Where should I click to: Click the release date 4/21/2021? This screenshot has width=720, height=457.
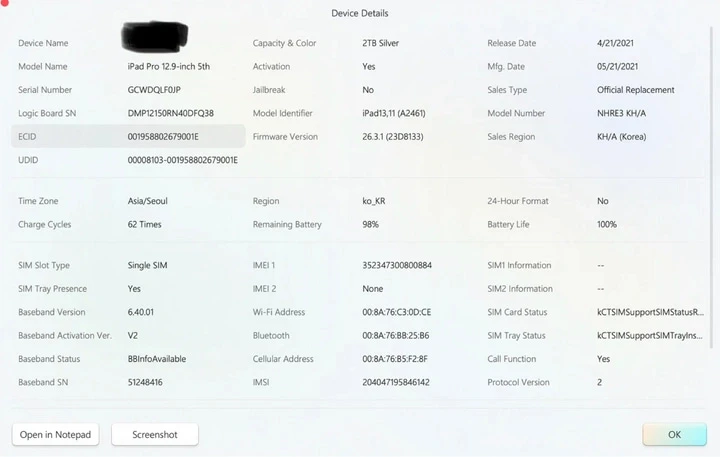pos(615,43)
